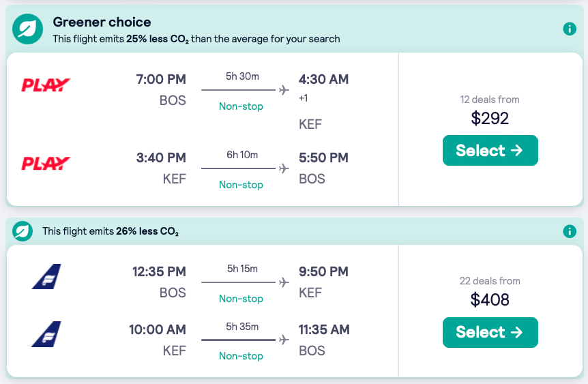Image resolution: width=588 pixels, height=384 pixels.
Task: Click leaf icon beside 26% less CO₂
Action: [x=24, y=231]
